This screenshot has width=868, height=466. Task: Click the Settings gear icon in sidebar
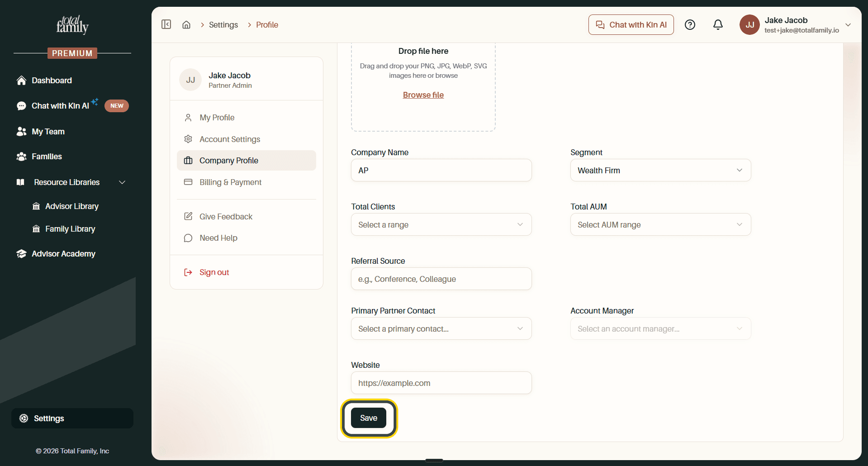click(x=24, y=418)
